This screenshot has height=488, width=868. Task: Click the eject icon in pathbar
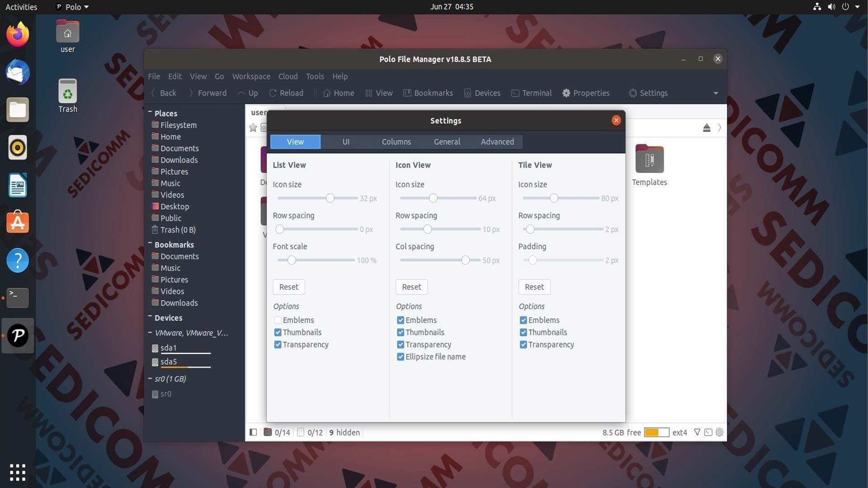coord(707,128)
